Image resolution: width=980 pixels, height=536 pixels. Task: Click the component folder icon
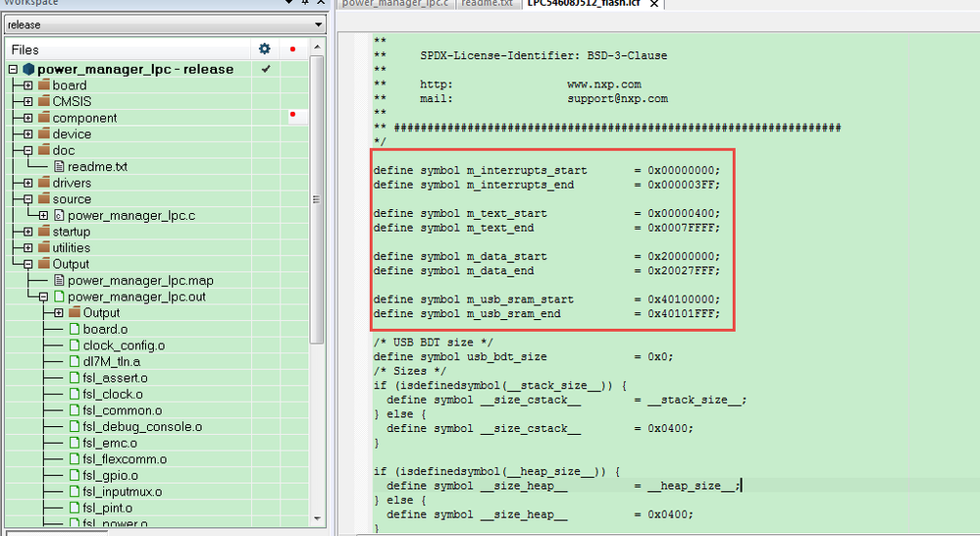coord(44,117)
